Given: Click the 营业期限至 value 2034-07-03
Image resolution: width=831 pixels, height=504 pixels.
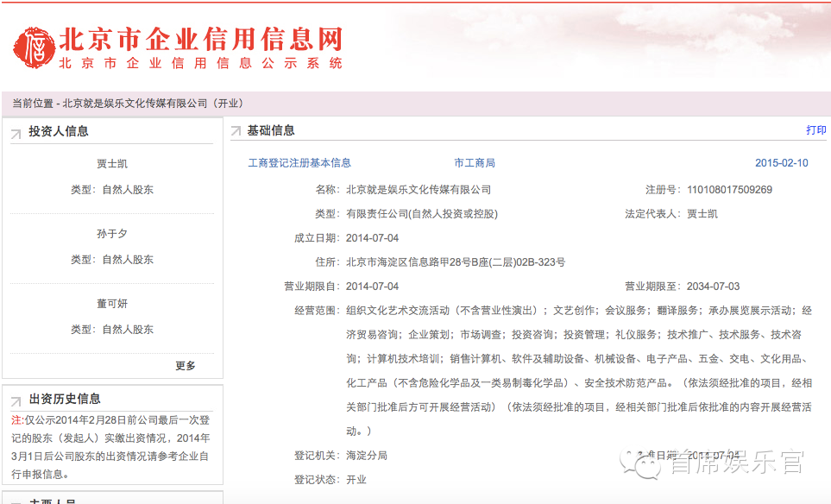Looking at the screenshot, I should pos(714,287).
